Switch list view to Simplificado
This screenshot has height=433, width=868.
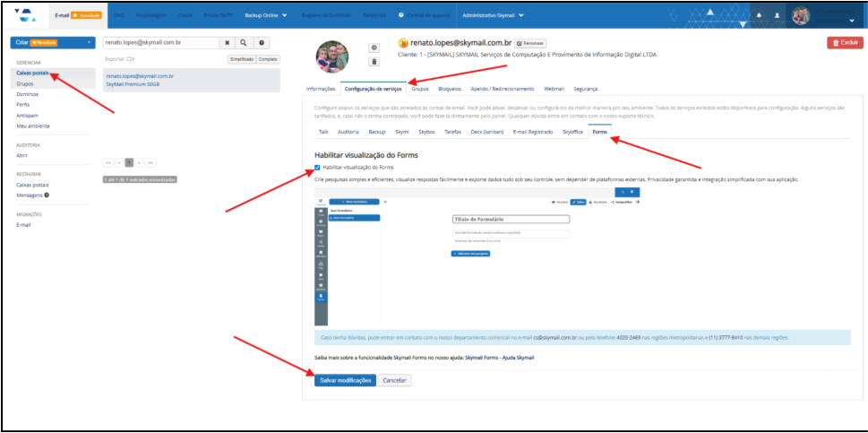point(241,59)
